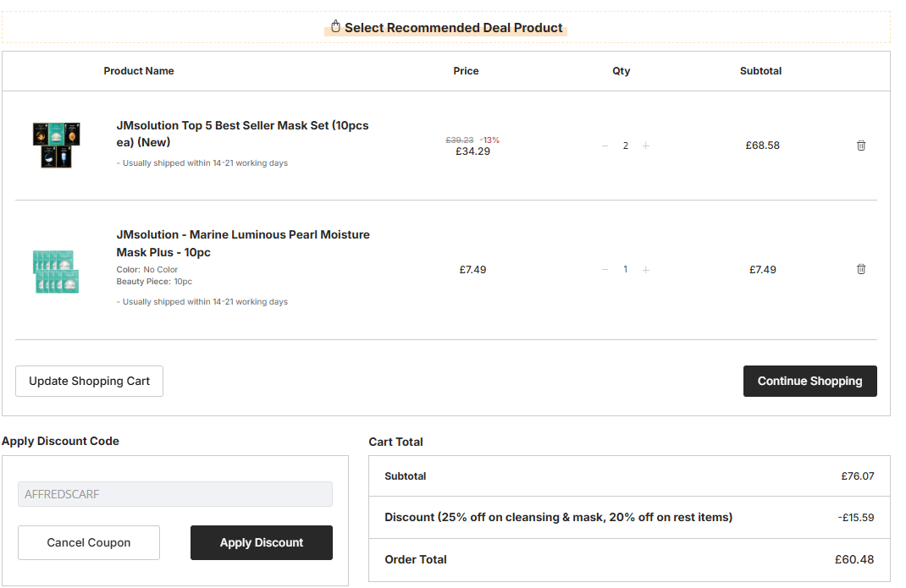
Task: Open Marine Luminous Pearl Mask thumbnail
Action: pyautogui.click(x=56, y=272)
